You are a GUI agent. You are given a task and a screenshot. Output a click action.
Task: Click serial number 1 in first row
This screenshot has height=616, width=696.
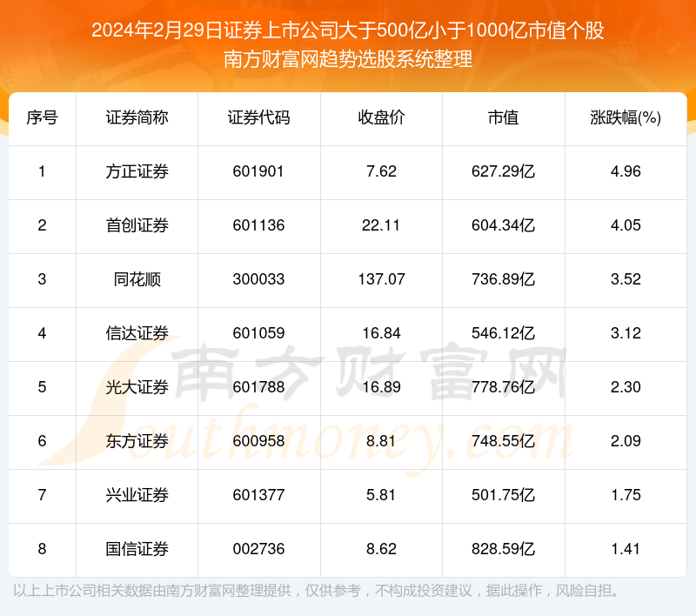[x=42, y=171]
